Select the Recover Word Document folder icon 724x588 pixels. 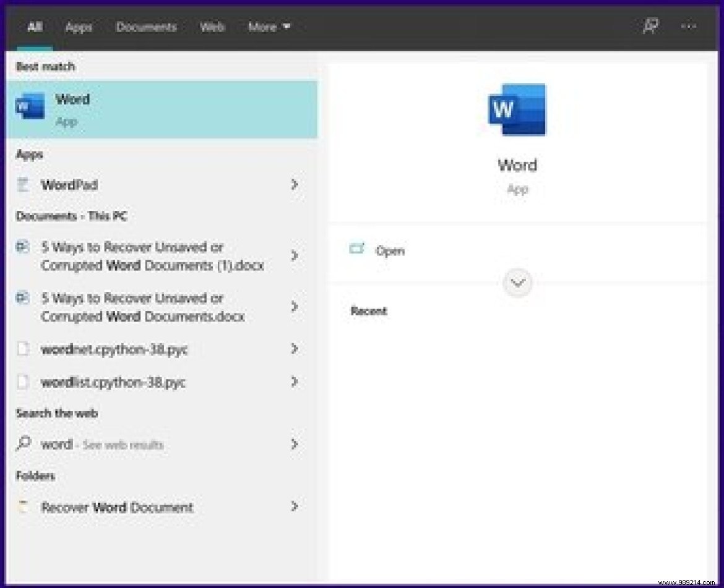pyautogui.click(x=22, y=506)
